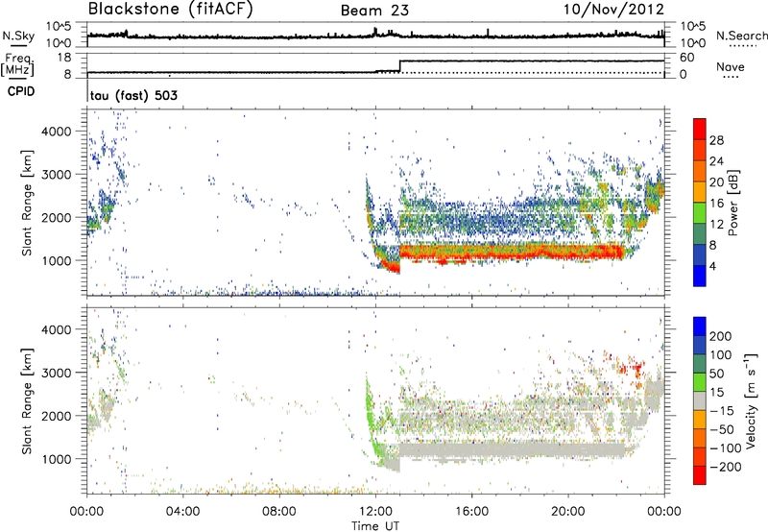Click the 'N.Sky' legend label

(x=18, y=36)
